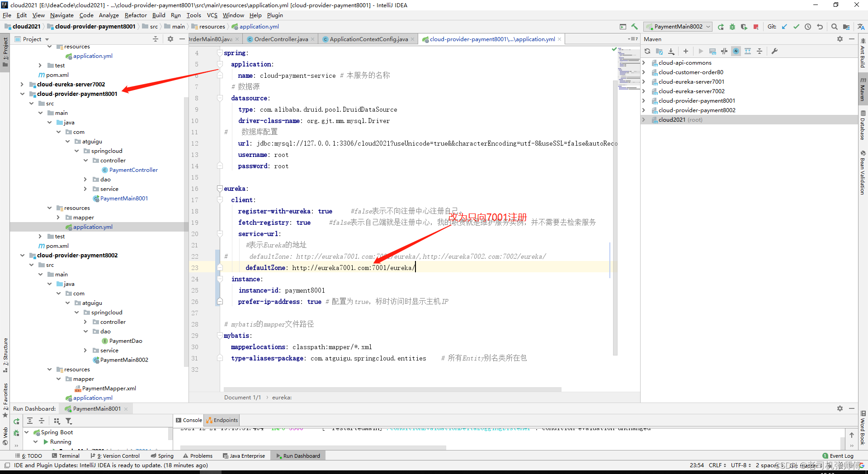868x474 pixels.
Task: Click scroll-from-source icon in Project panel
Action: (156, 39)
